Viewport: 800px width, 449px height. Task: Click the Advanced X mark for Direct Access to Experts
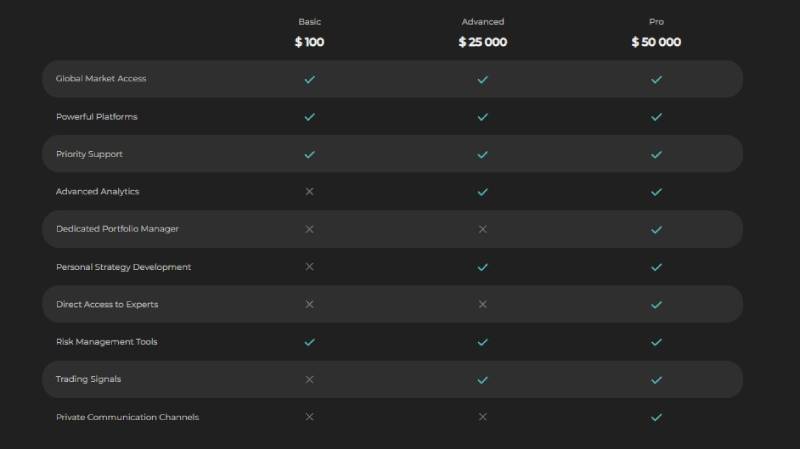click(483, 304)
